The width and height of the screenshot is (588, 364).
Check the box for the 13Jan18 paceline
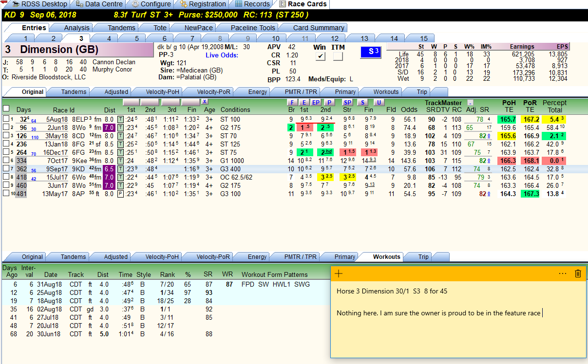pyautogui.click(x=5, y=144)
